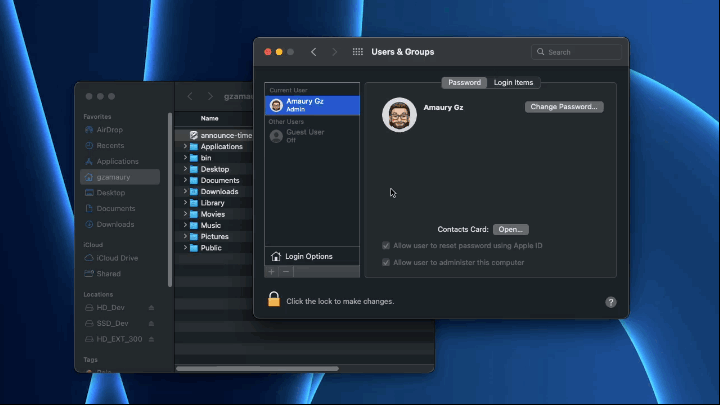Click the Change Password button
Viewport: 720px width, 405px height.
click(564, 107)
